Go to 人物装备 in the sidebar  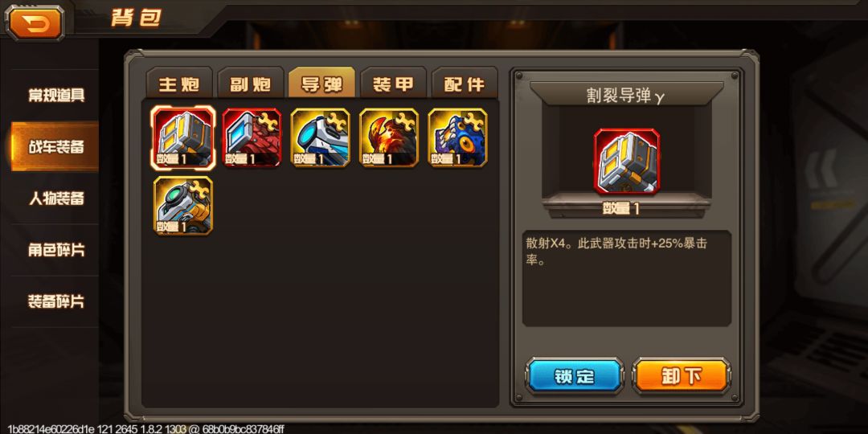[x=56, y=199]
